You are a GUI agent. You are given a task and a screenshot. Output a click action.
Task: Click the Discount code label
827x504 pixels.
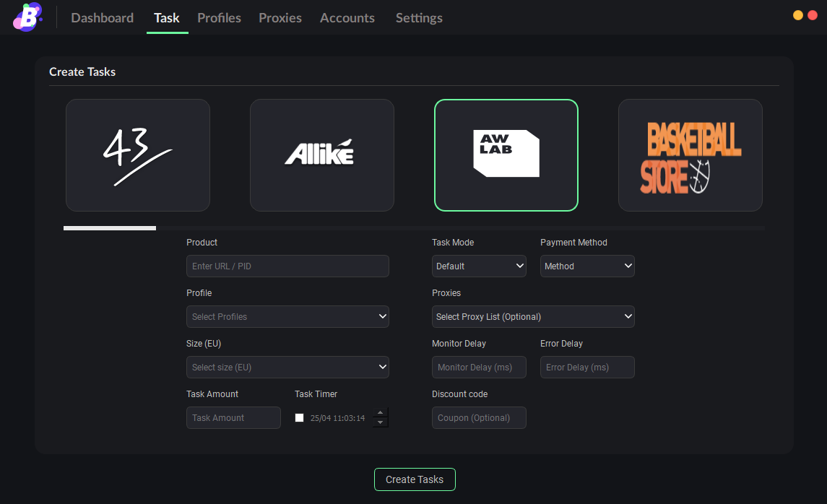pos(460,394)
